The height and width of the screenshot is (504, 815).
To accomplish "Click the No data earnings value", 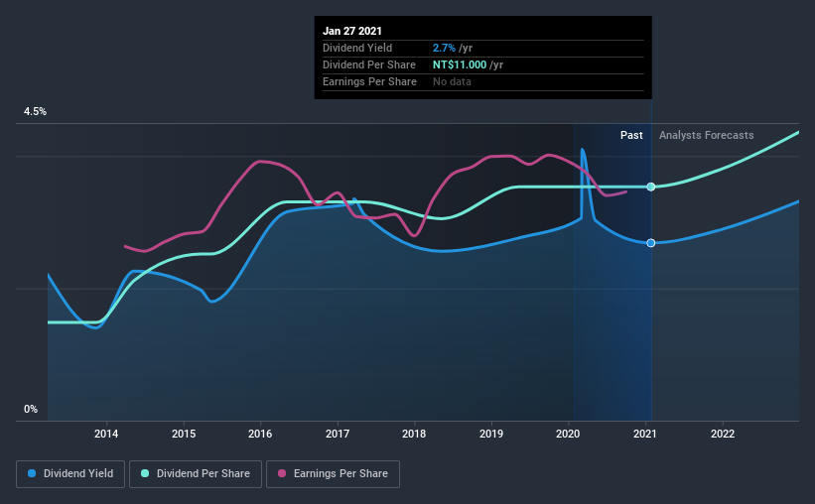I will [x=452, y=81].
